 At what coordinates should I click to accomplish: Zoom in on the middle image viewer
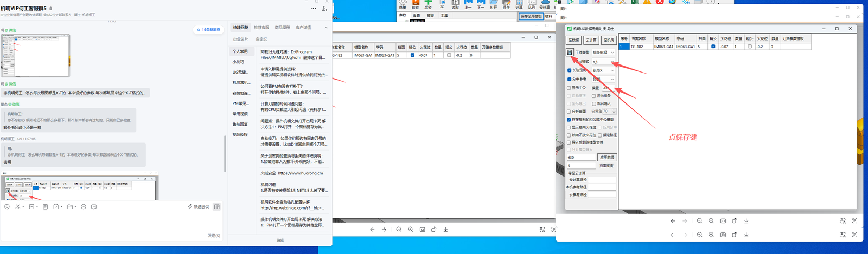(411, 230)
